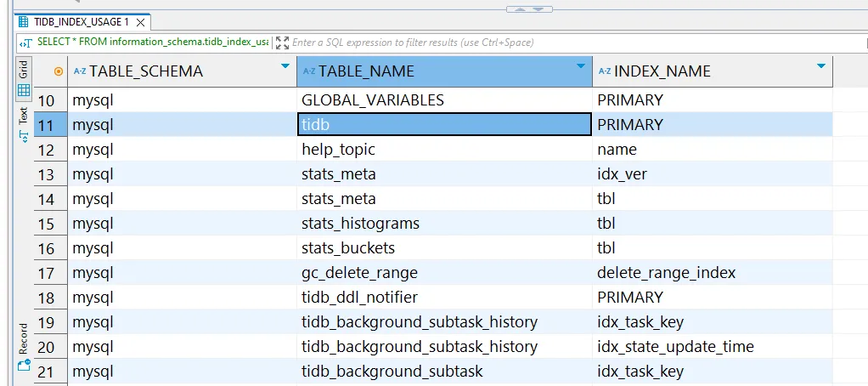Image resolution: width=868 pixels, height=386 pixels.
Task: Click the table icon on TIDB_INDEX_USAGE 1 tab
Action: tap(25, 21)
